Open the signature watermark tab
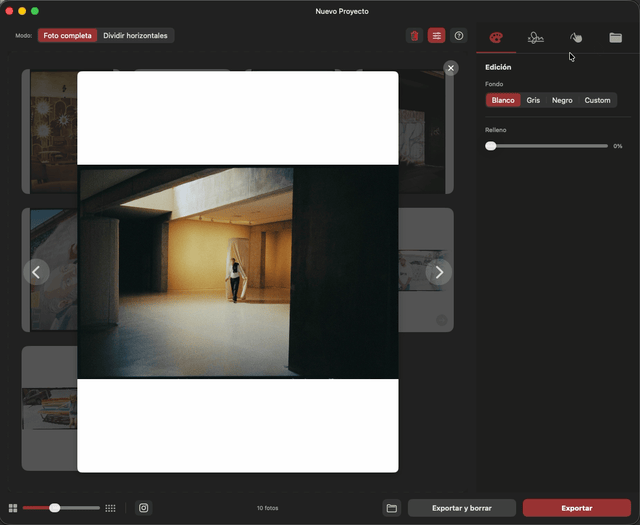640x525 pixels. (x=536, y=38)
